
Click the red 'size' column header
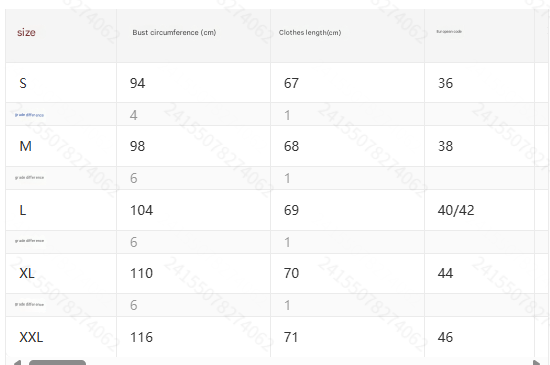point(26,32)
